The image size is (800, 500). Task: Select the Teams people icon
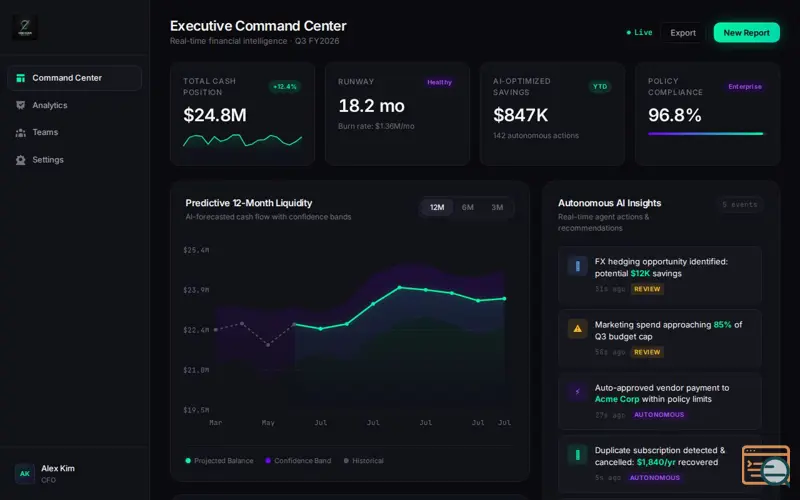click(x=20, y=133)
